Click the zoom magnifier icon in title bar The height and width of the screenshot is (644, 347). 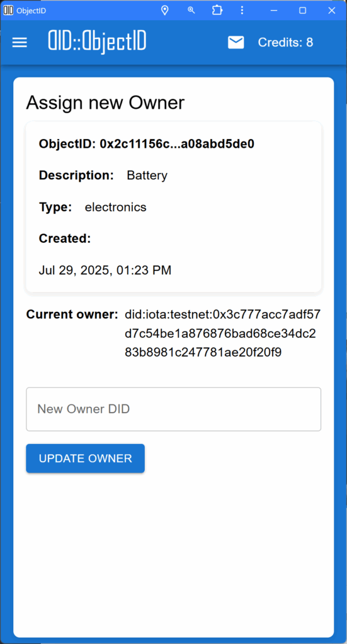pos(191,11)
